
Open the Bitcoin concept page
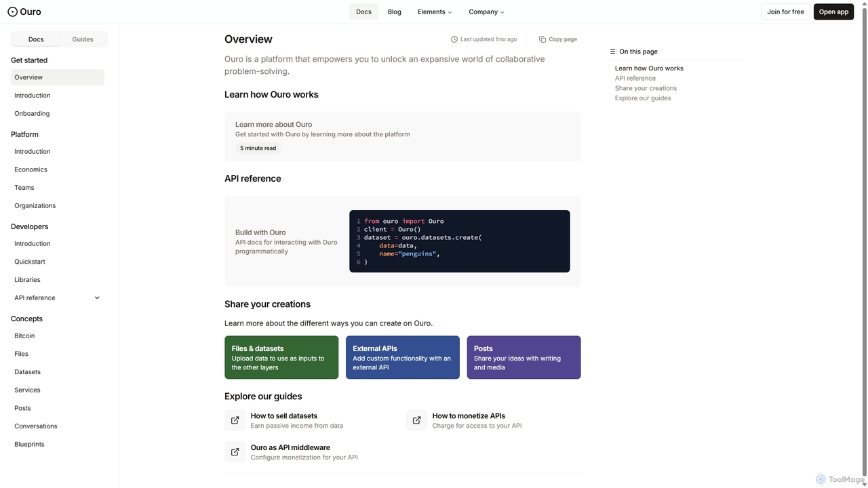58,336
